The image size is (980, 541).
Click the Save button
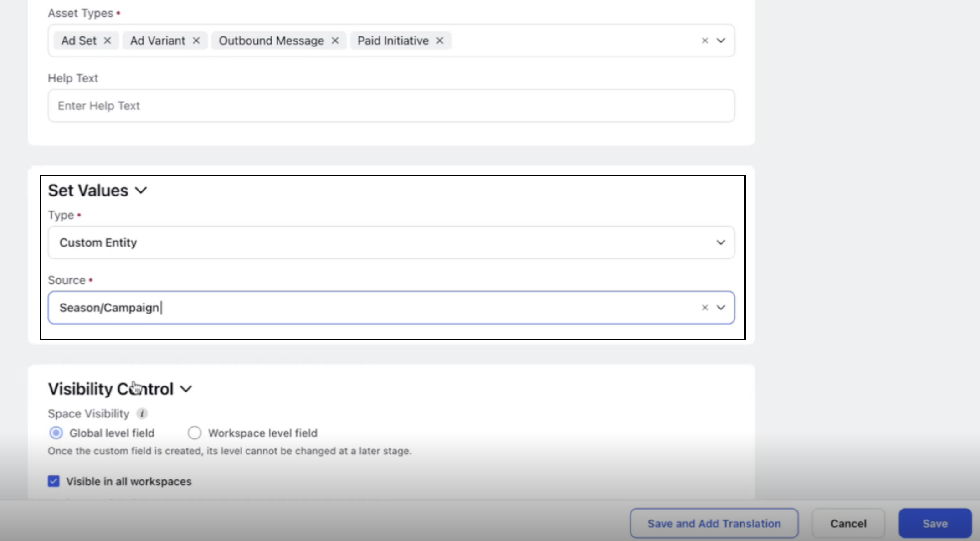(x=935, y=524)
